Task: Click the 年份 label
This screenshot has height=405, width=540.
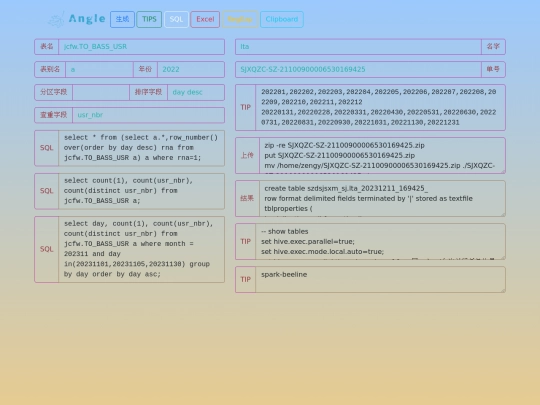Action: click(x=145, y=69)
